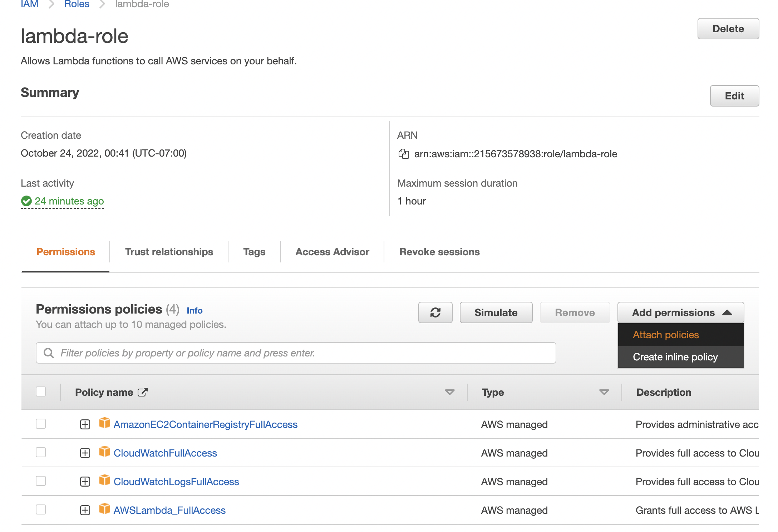
Task: Switch to the Trust relationships tab
Action: tap(169, 252)
